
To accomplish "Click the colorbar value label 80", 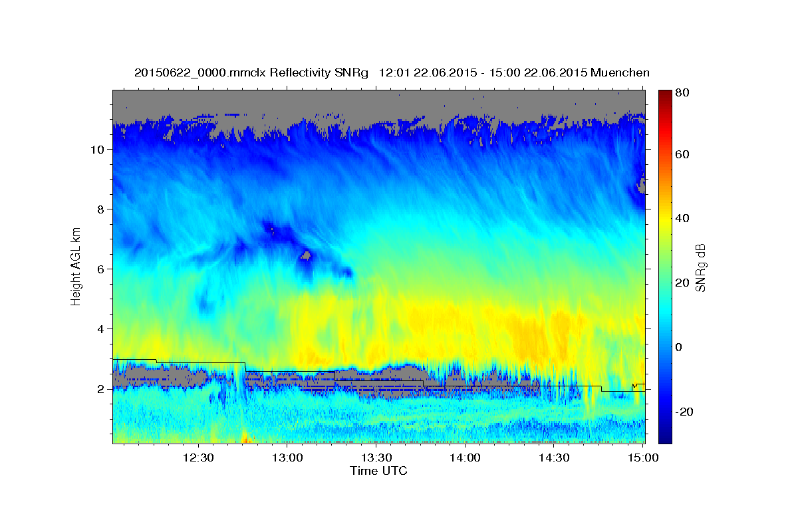I will [x=682, y=93].
